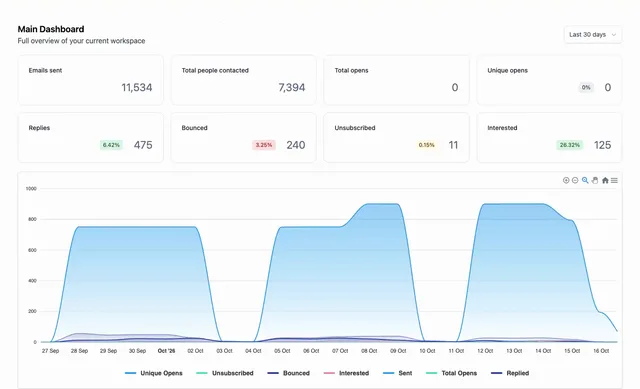Click the 3.25% bounced badge
Viewport: 640px width, 389px height.
pos(264,145)
